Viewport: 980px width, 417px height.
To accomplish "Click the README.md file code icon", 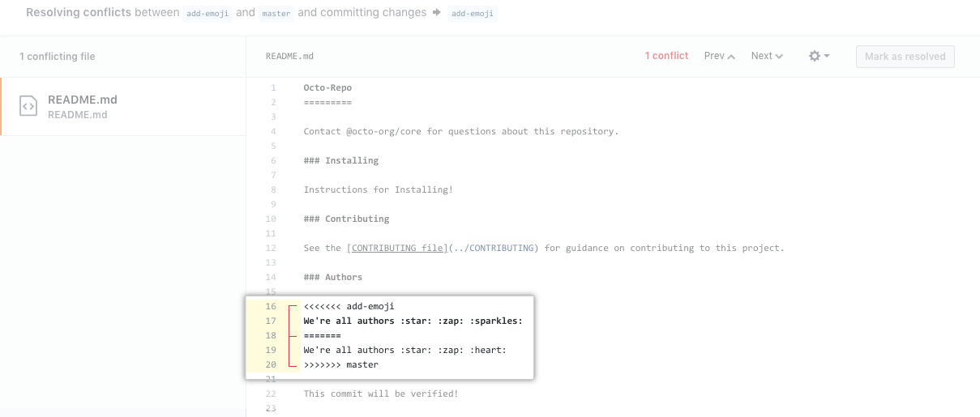I will 28,106.
